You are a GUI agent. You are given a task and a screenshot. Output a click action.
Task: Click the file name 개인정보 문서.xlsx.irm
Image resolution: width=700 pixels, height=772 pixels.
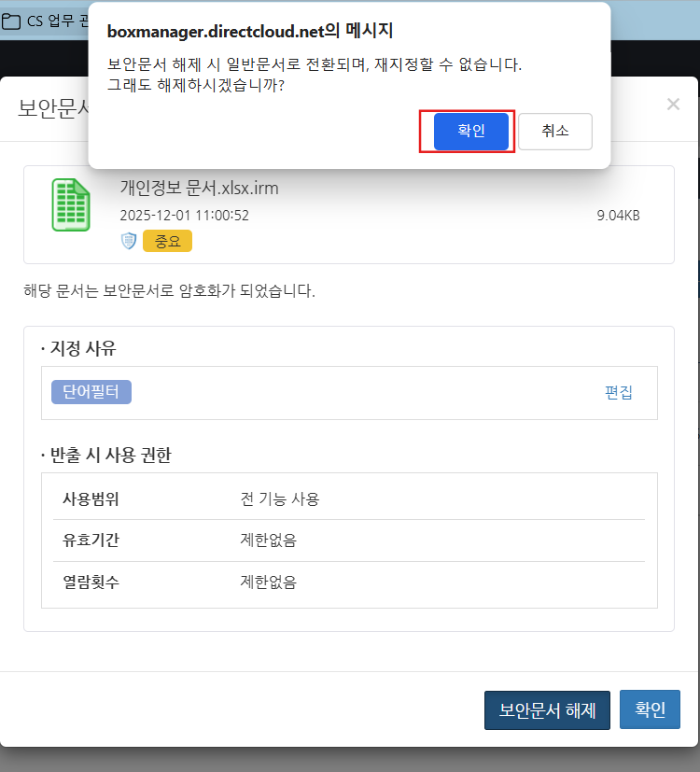pyautogui.click(x=199, y=188)
